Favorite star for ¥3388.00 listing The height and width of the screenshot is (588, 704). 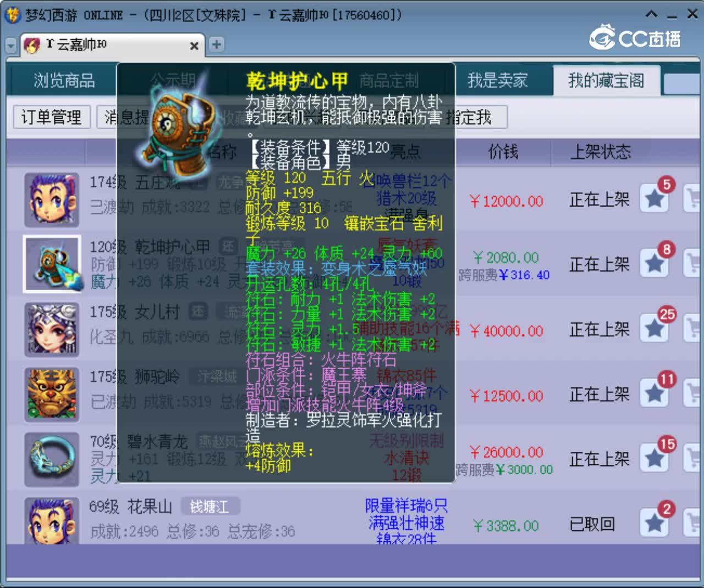654,523
